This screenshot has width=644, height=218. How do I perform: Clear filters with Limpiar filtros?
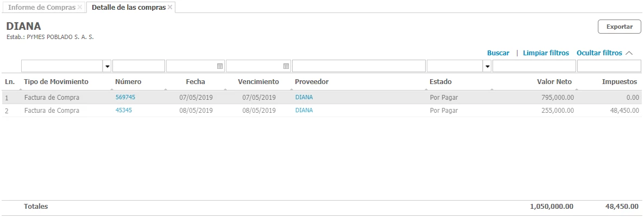pos(546,53)
